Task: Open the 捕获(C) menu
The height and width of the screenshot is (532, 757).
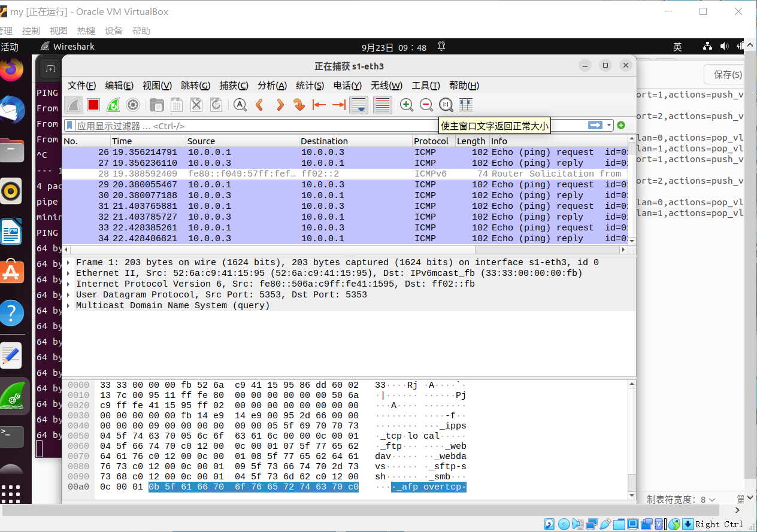Action: (x=234, y=86)
